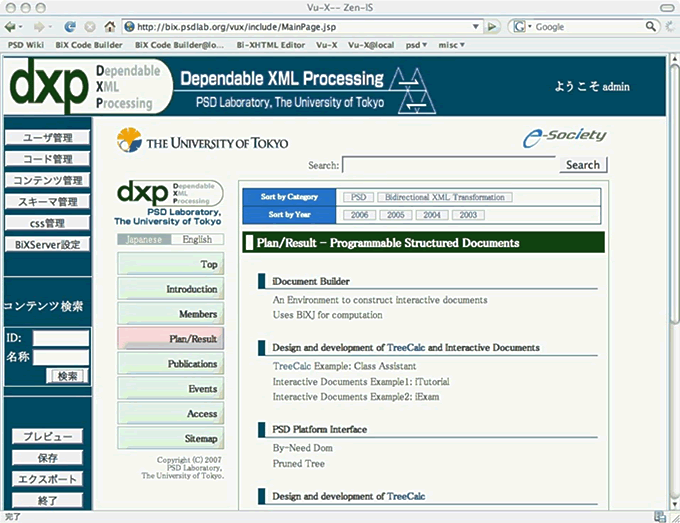Reload the page with the refresh icon
The image size is (680, 523).
tap(69, 27)
